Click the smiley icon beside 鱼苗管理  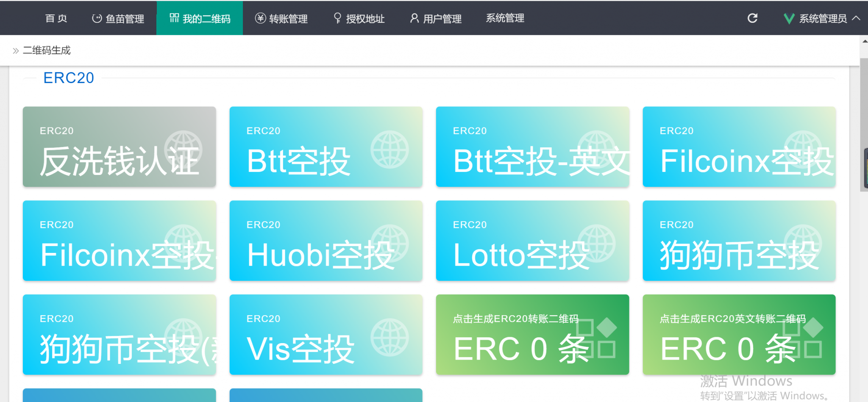(x=97, y=18)
